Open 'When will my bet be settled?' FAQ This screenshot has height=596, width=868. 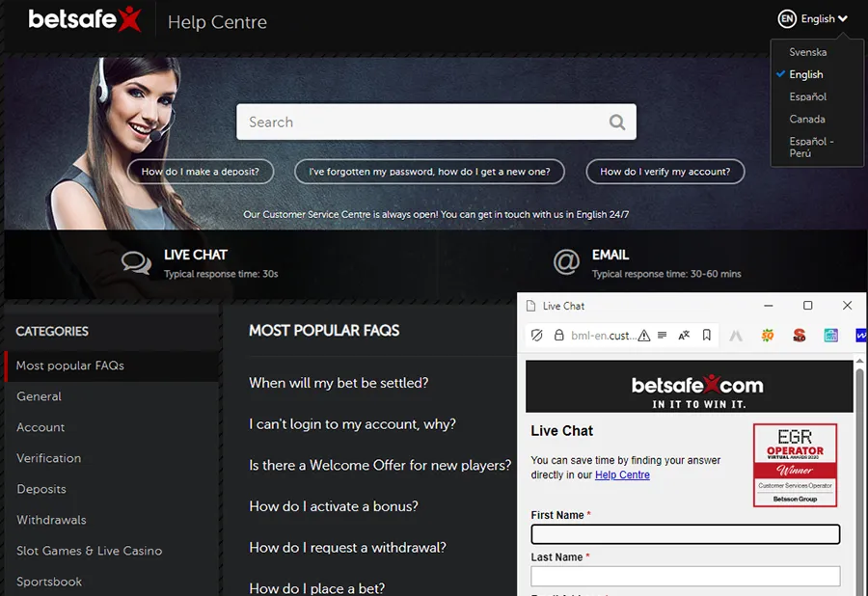(339, 383)
